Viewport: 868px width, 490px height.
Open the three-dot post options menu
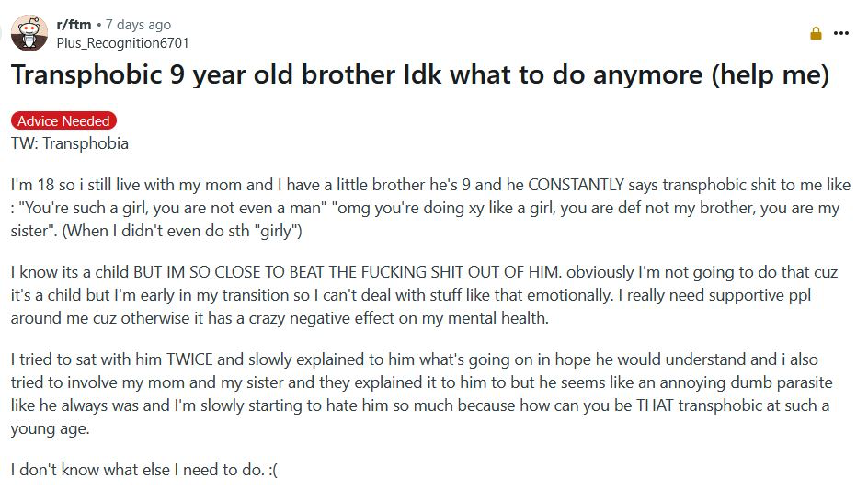pos(840,33)
